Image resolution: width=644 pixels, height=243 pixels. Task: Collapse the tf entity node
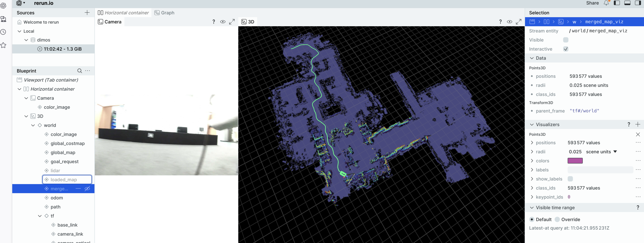tap(39, 216)
